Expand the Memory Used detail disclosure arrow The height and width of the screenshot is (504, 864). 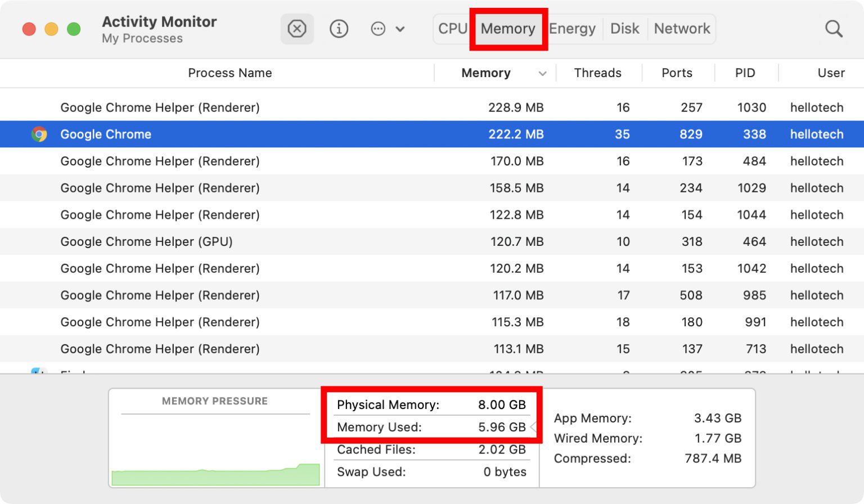click(x=533, y=427)
